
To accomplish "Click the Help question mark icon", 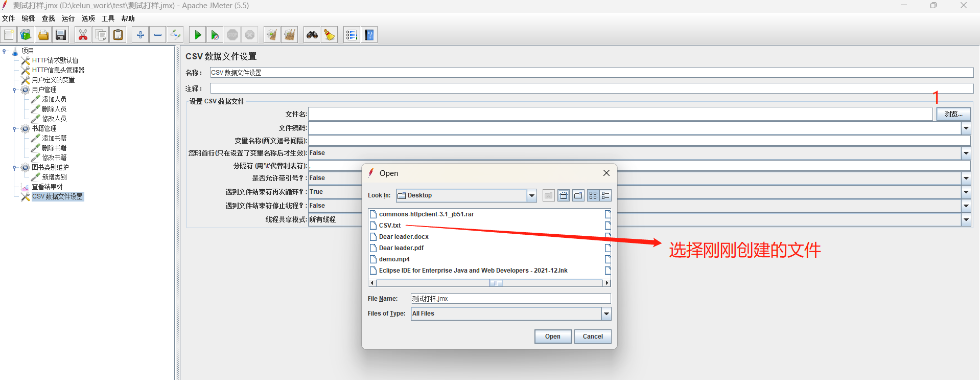I will click(369, 35).
